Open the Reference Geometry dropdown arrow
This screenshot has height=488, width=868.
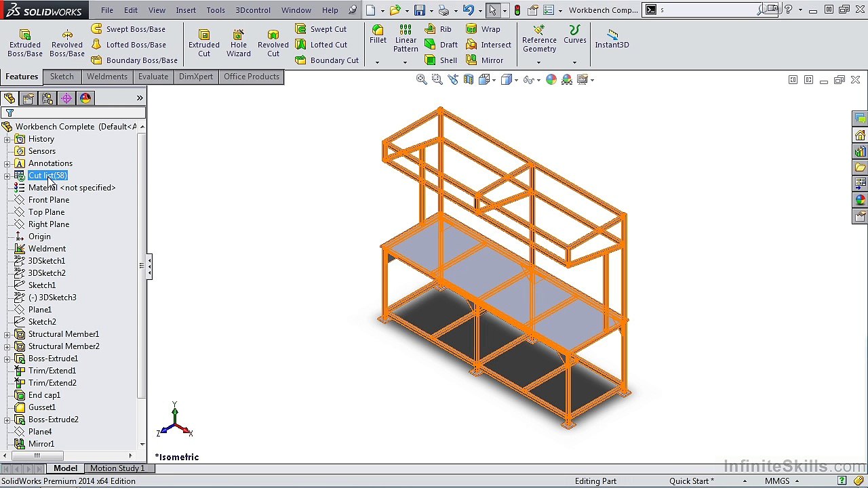pos(538,62)
